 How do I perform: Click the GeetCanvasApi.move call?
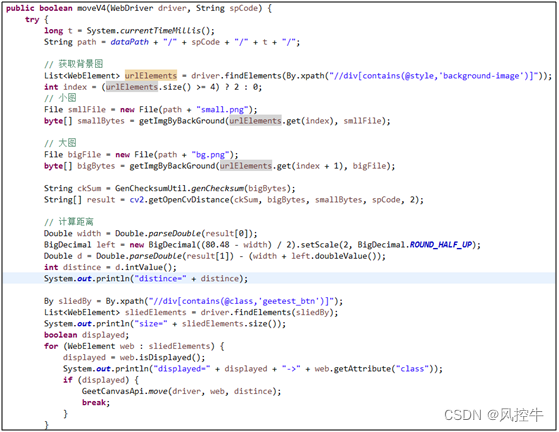pos(181,391)
